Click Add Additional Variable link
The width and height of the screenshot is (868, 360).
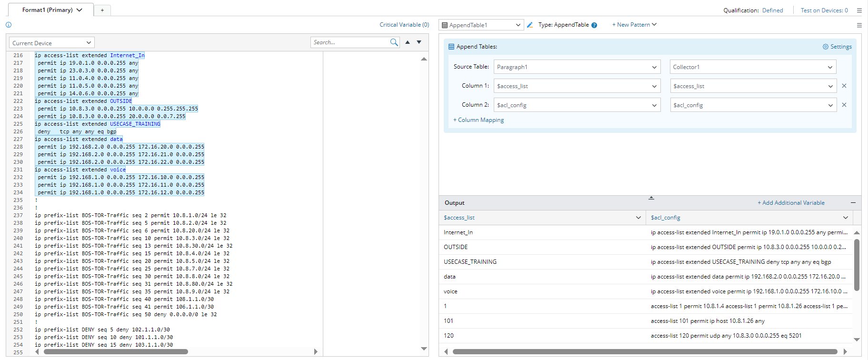[791, 203]
